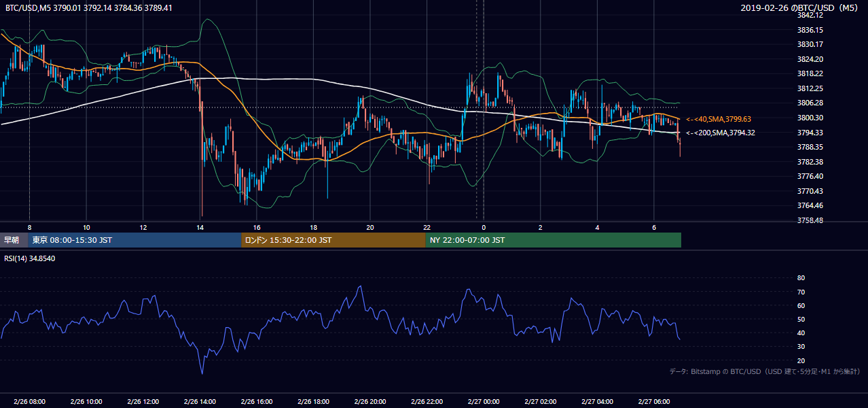
Task: Click hour label 22 under price chart
Action: [x=427, y=227]
